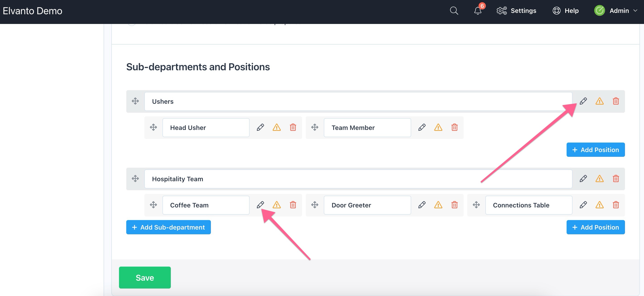644x296 pixels.
Task: Click the drag handle next to Door Greeter
Action: coord(315,205)
